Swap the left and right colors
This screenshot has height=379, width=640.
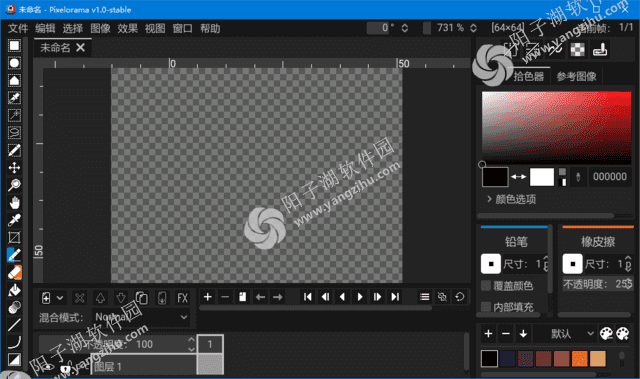(x=519, y=177)
